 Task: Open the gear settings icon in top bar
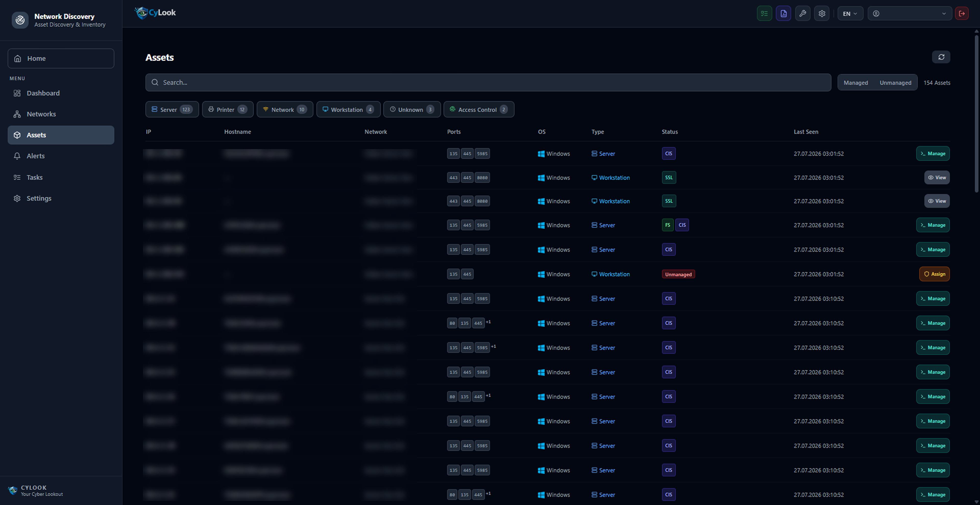(x=822, y=14)
